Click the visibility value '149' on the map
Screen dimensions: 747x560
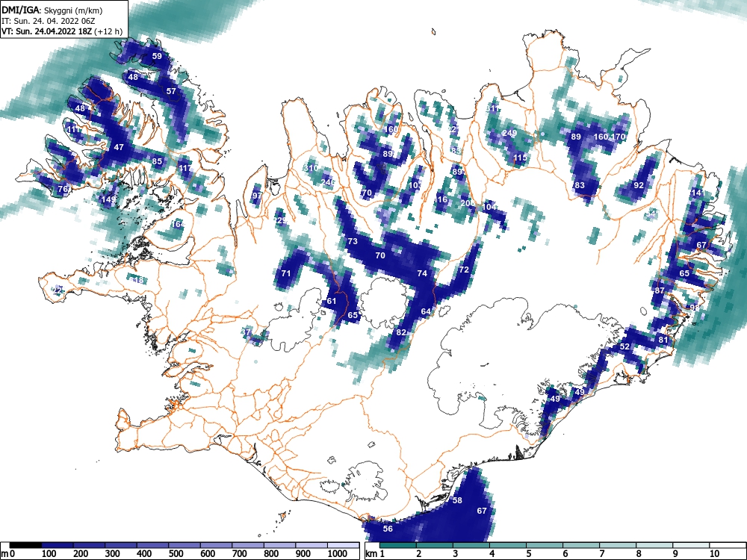tap(108, 199)
